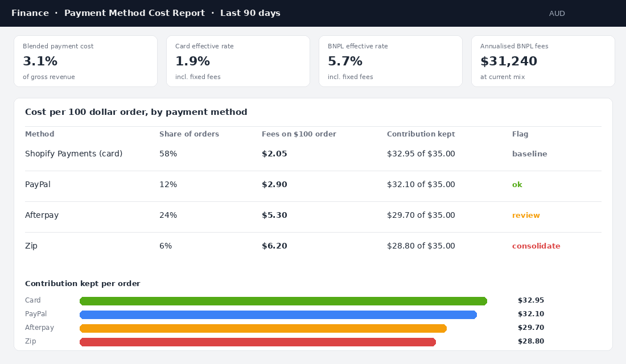The width and height of the screenshot is (626, 364).
Task: Click the Flag column header
Action: pos(520,134)
